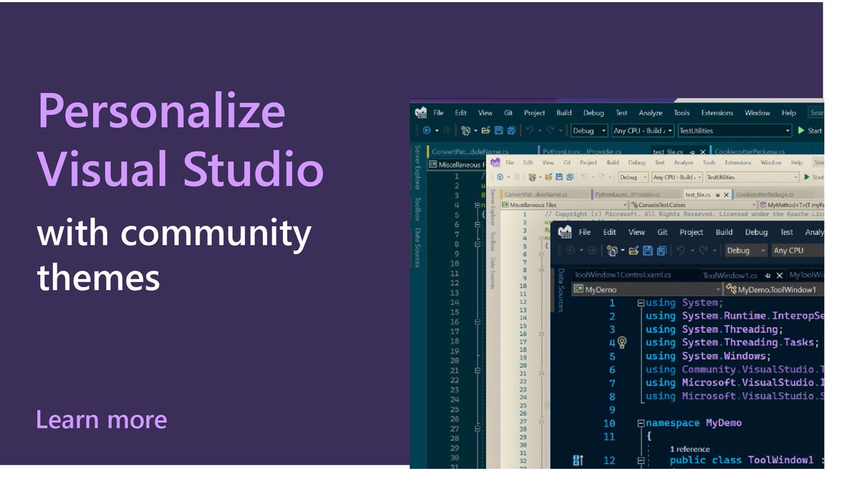The width and height of the screenshot is (862, 504).
Task: Click the Save All icon in the light-theme window
Action: point(569,177)
